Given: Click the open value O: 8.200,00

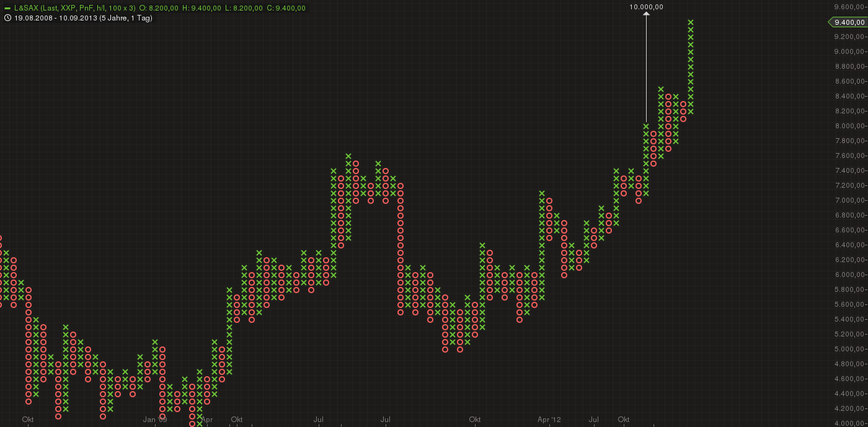Looking at the screenshot, I should [x=159, y=8].
